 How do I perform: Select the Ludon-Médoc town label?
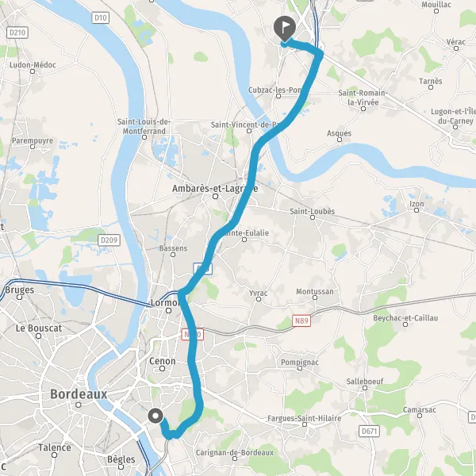(33, 65)
